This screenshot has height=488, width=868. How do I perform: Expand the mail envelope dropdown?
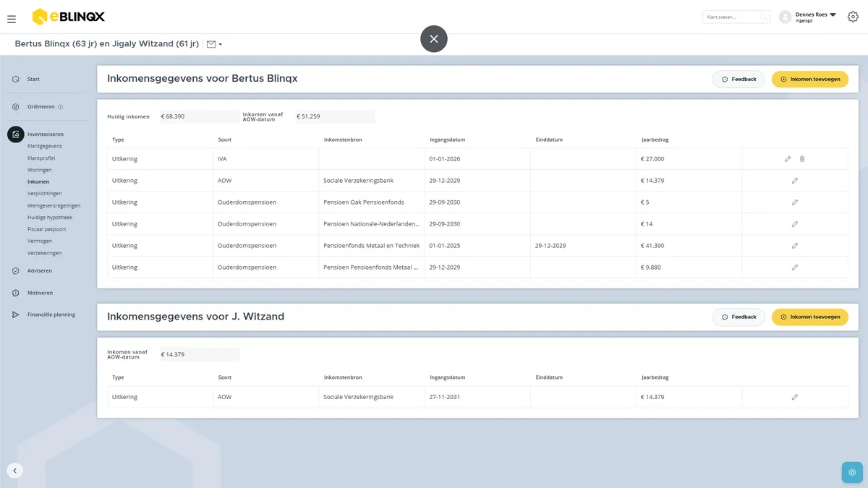214,44
